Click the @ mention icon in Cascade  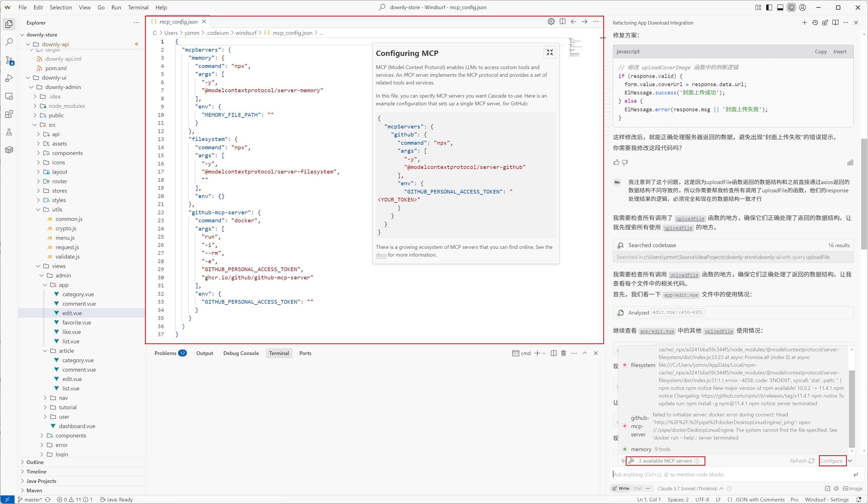point(836,489)
